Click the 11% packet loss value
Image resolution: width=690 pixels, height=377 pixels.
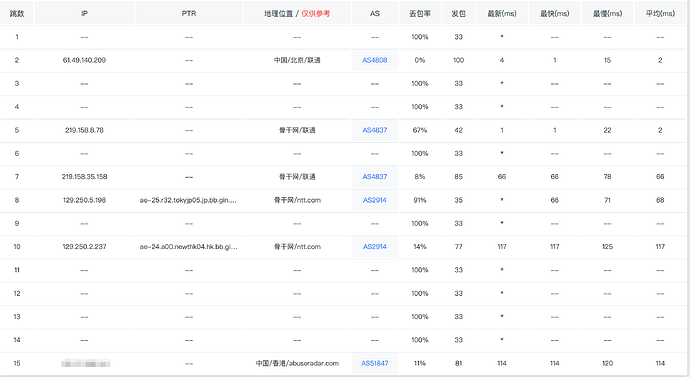[x=420, y=363]
